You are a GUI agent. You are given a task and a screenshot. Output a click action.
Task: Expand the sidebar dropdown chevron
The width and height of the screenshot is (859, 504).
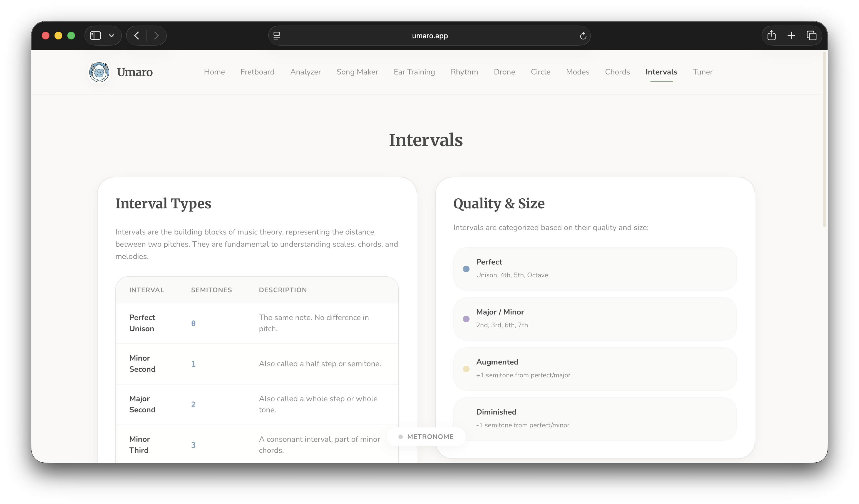(x=111, y=36)
